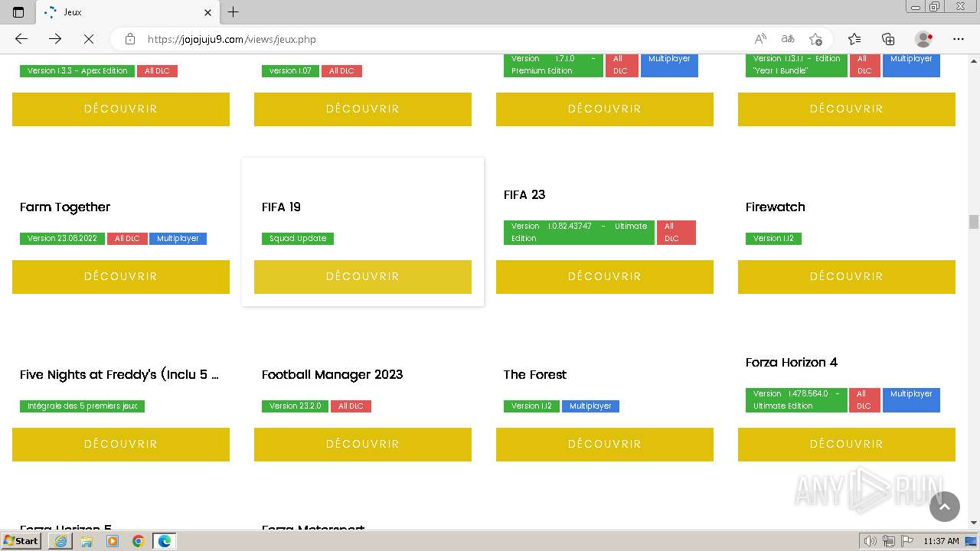Click the 11:37 AM taskbar clock
This screenshot has height=551, width=980.
(941, 541)
